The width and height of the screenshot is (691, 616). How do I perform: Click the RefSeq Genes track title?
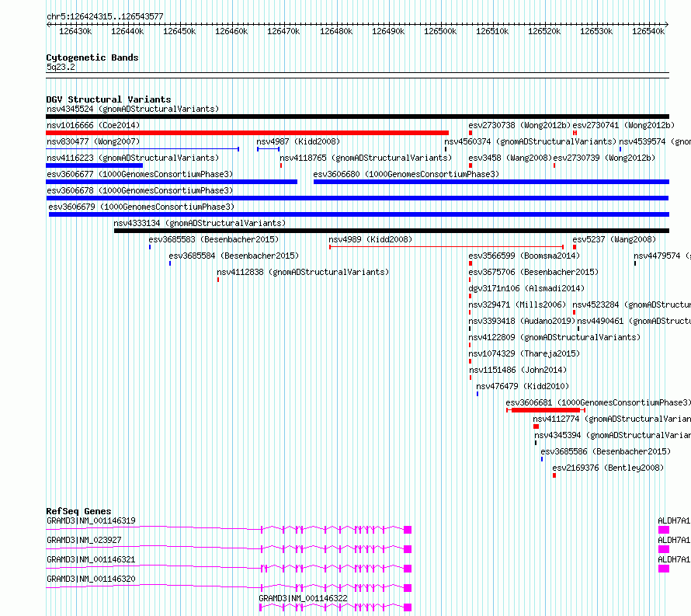pos(78,511)
